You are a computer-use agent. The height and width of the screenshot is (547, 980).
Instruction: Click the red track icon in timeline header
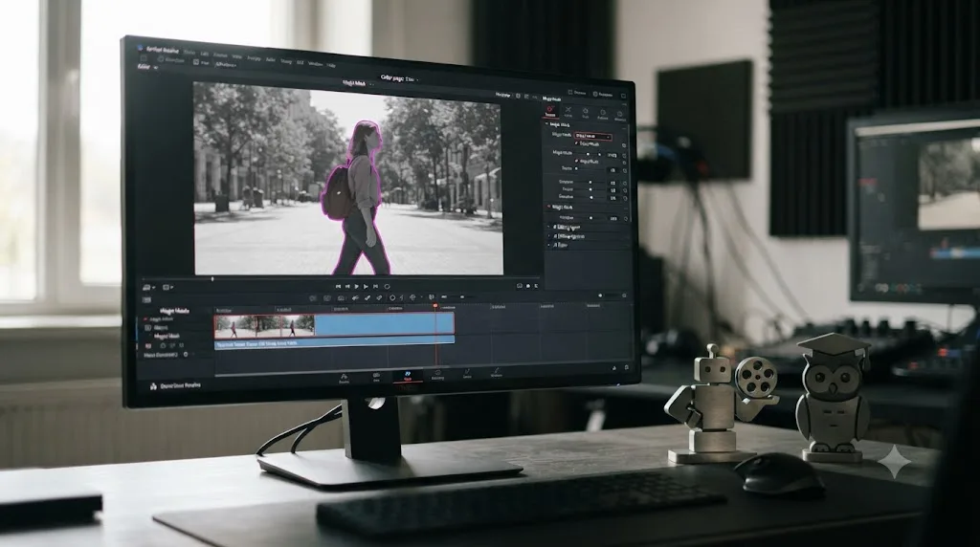click(148, 345)
